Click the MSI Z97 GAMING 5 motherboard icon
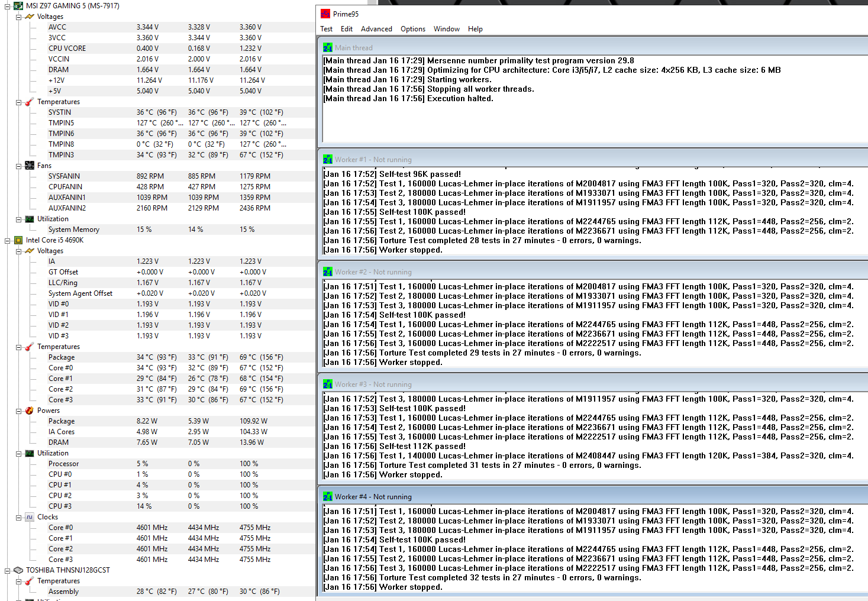The image size is (868, 601). [18, 6]
